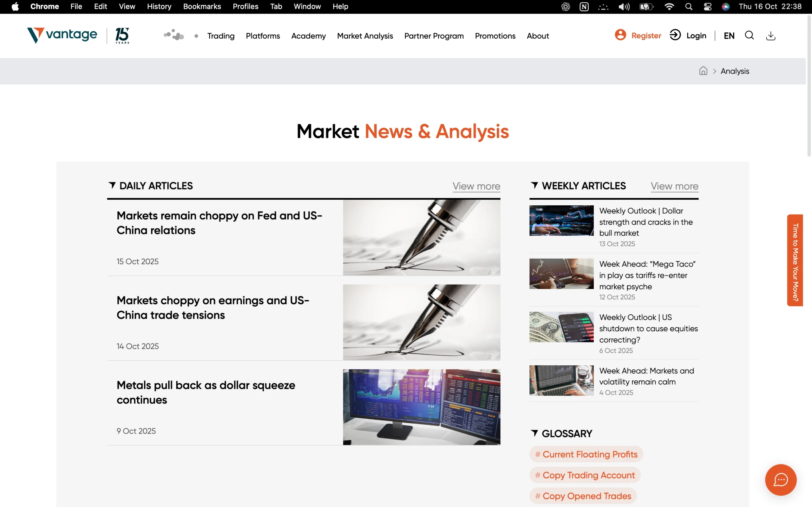
Task: Open macOS Control Center icon
Action: pyautogui.click(x=707, y=7)
